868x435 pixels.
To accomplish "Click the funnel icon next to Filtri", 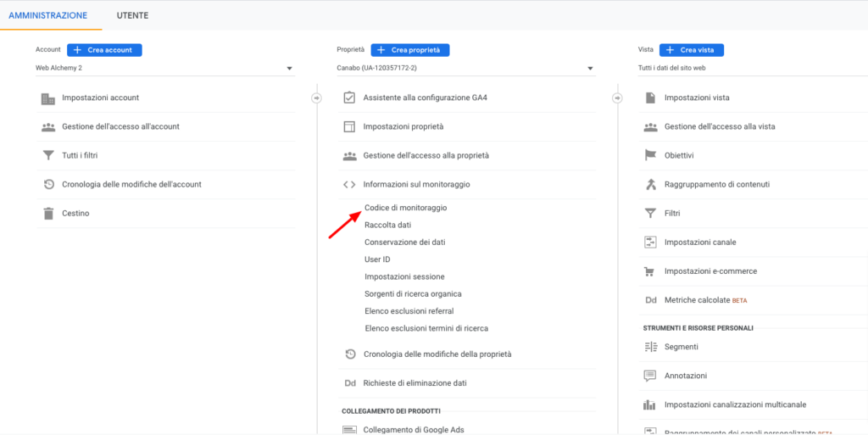I will 650,213.
